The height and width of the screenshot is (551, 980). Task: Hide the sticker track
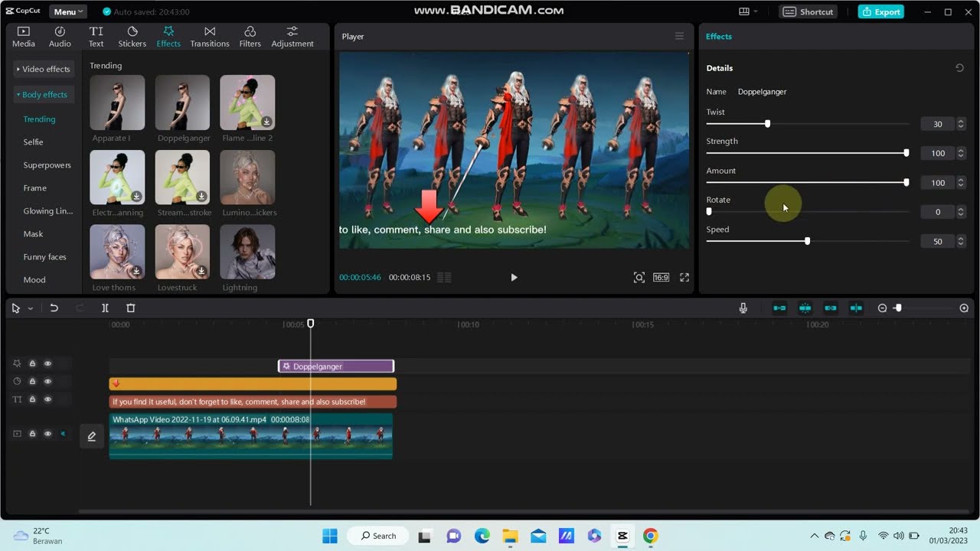point(47,381)
